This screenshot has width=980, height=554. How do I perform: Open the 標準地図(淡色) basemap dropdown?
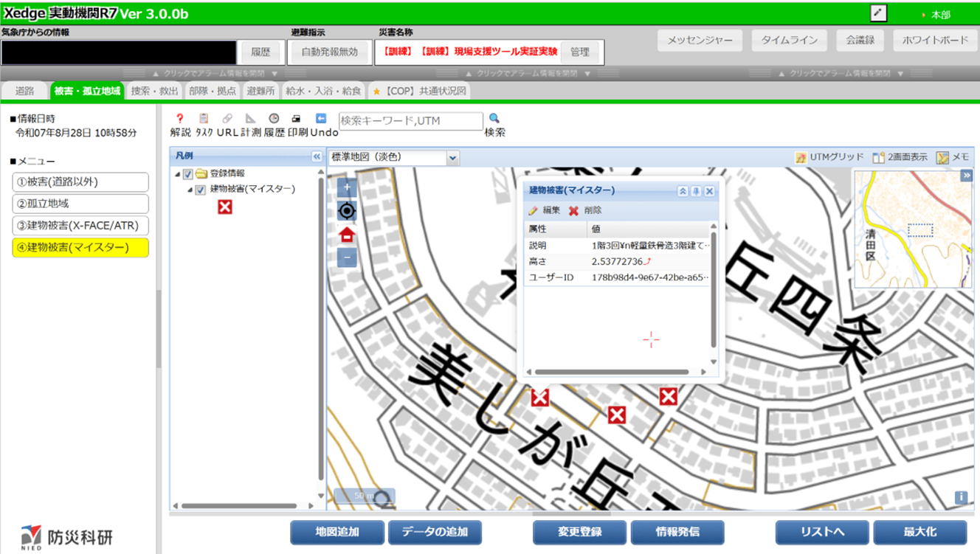[452, 157]
